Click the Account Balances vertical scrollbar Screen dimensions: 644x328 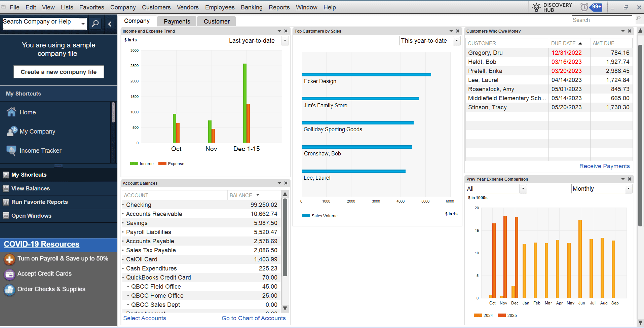click(285, 237)
